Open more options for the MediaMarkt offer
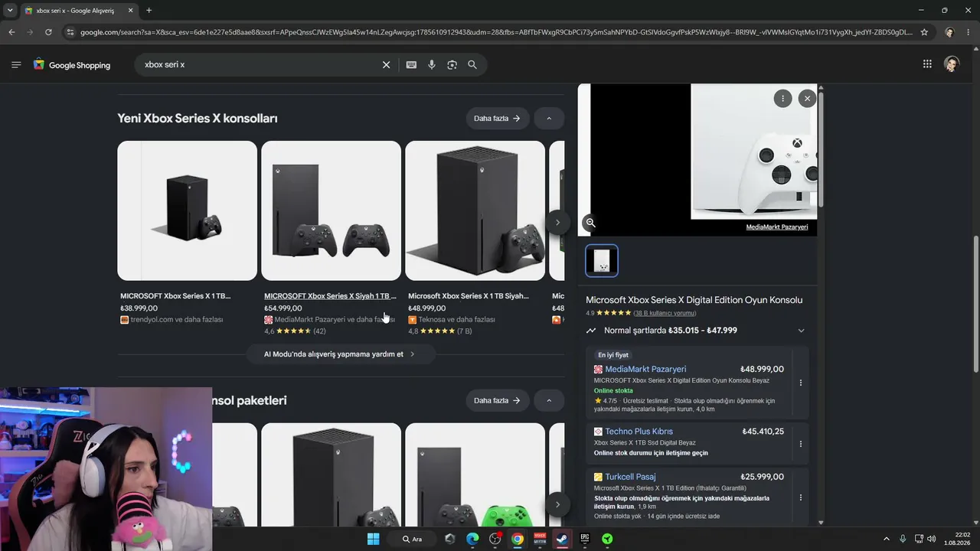 (801, 383)
